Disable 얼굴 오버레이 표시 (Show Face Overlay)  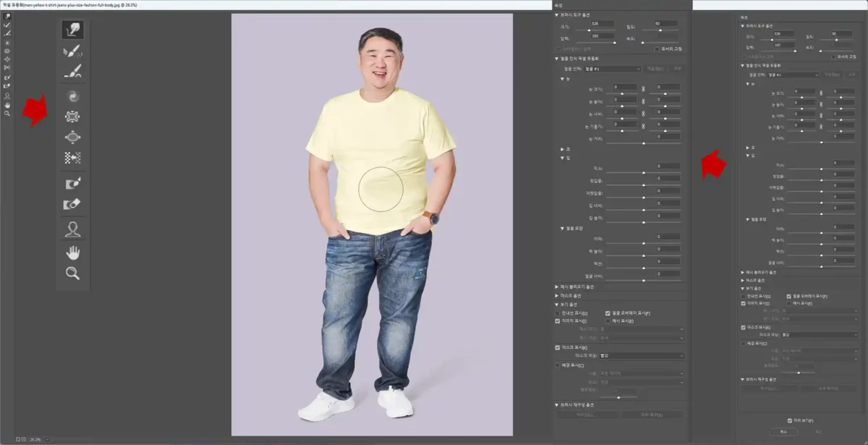(606, 314)
